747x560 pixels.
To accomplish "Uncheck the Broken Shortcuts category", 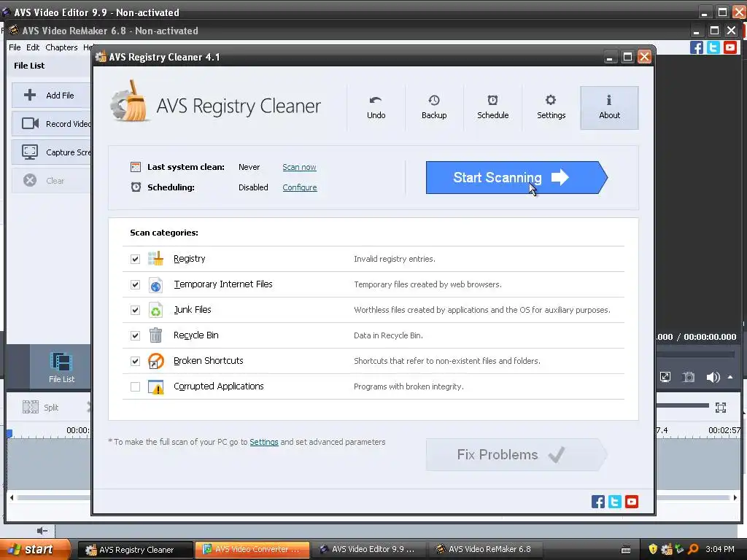I will (135, 361).
